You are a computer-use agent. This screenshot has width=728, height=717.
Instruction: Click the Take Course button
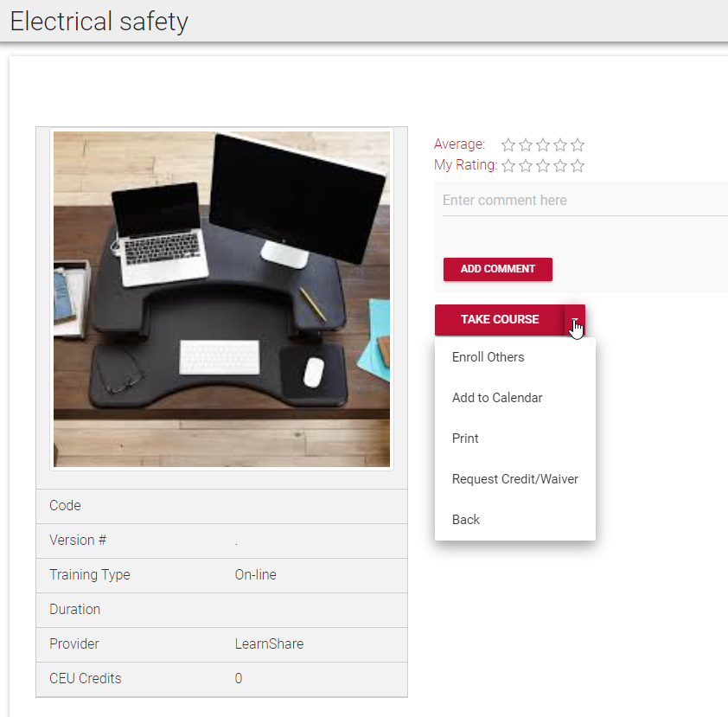pyautogui.click(x=500, y=320)
